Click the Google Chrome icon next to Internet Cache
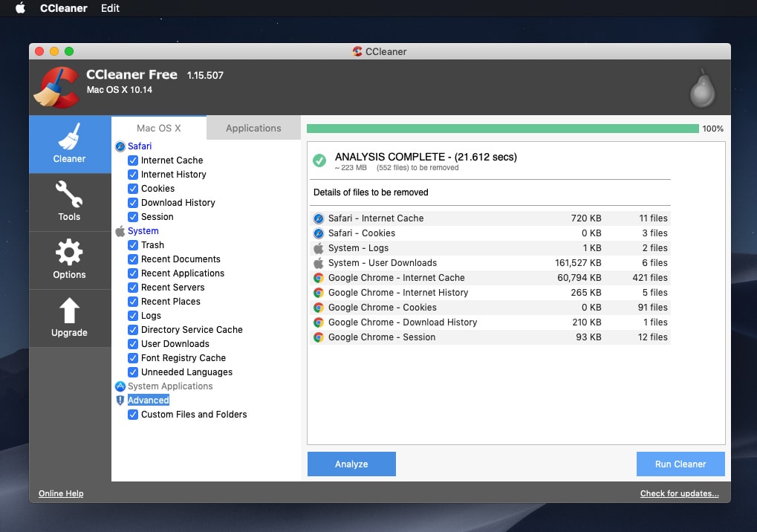This screenshot has height=532, width=757. (319, 278)
